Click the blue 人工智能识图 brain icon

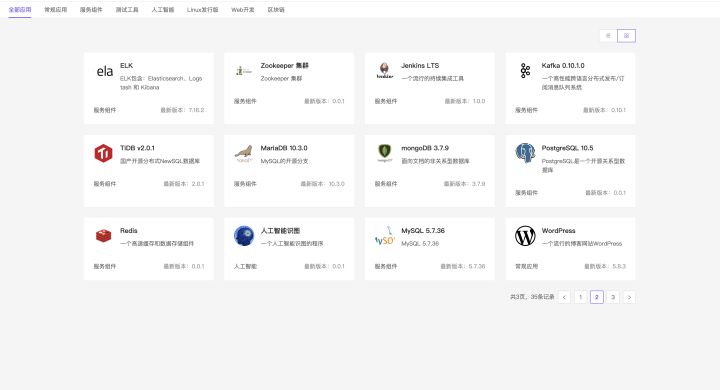[244, 236]
